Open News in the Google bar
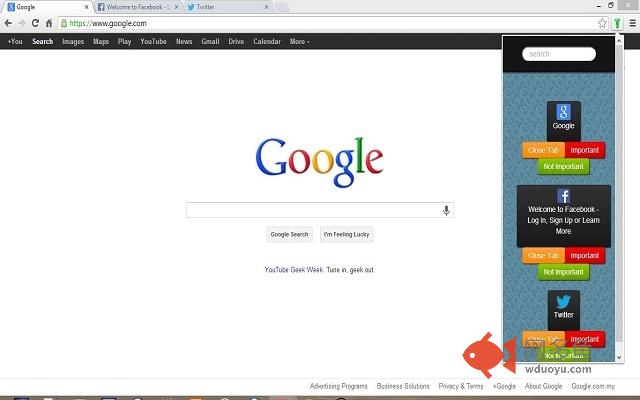 pyautogui.click(x=184, y=41)
